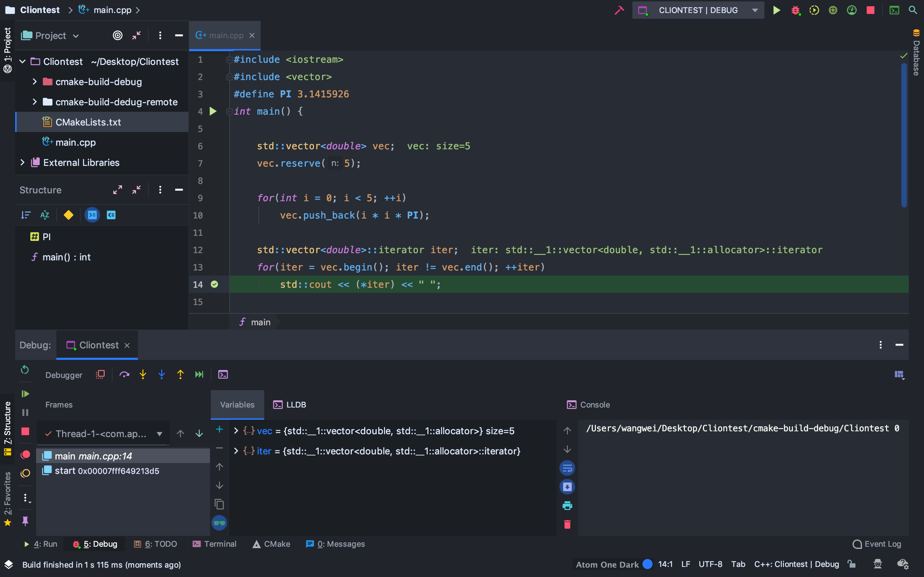The width and height of the screenshot is (924, 577).
Task: Resume the paused program
Action: (x=25, y=394)
